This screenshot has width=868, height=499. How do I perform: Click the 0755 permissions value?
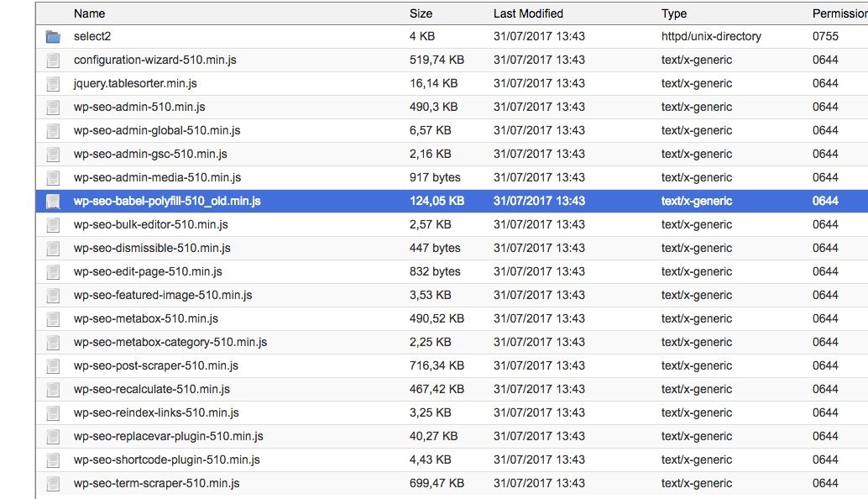click(825, 37)
